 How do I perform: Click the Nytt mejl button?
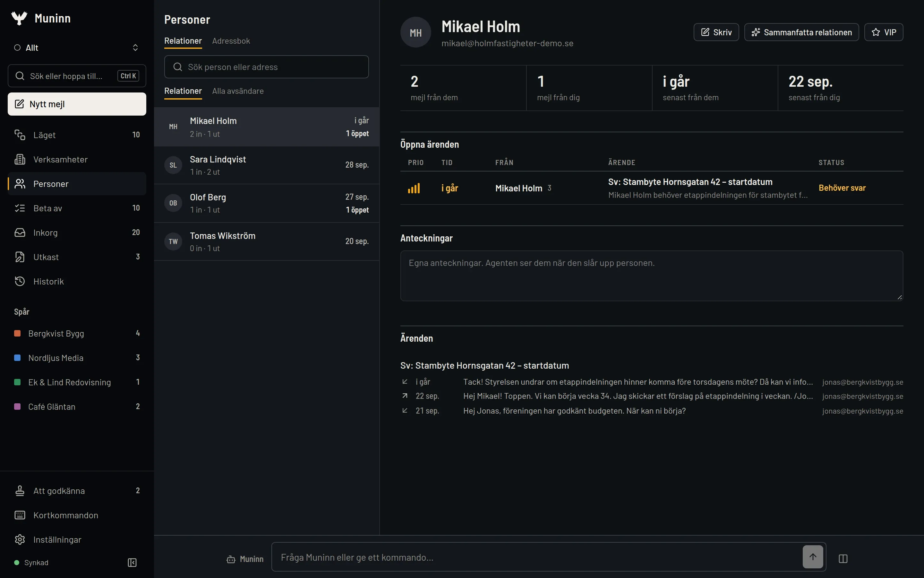[77, 104]
